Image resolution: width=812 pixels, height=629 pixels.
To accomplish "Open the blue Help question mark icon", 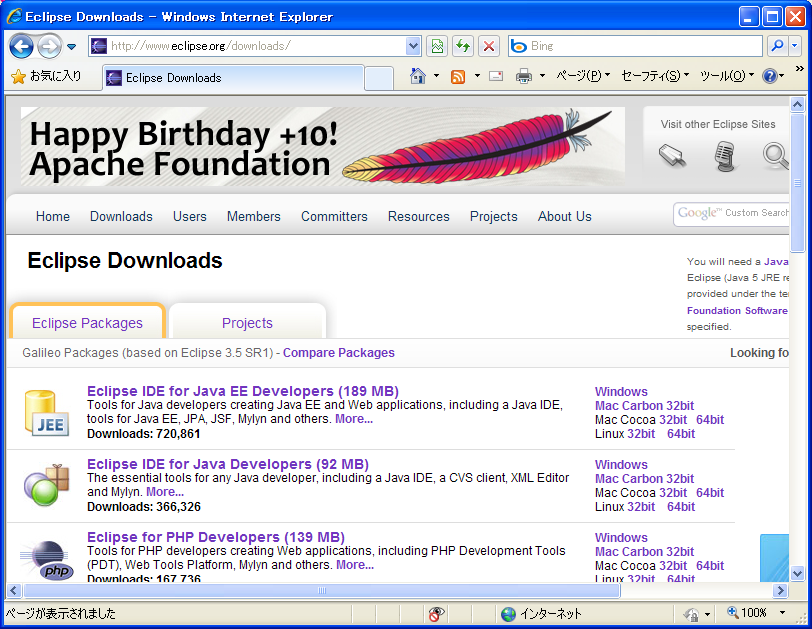I will [x=770, y=77].
